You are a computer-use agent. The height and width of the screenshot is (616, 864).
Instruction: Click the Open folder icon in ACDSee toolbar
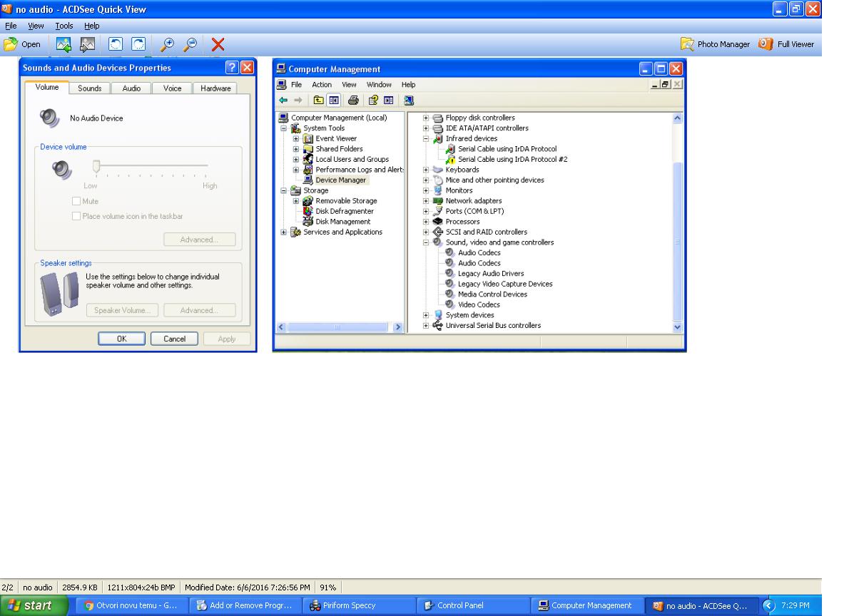tap(10, 44)
